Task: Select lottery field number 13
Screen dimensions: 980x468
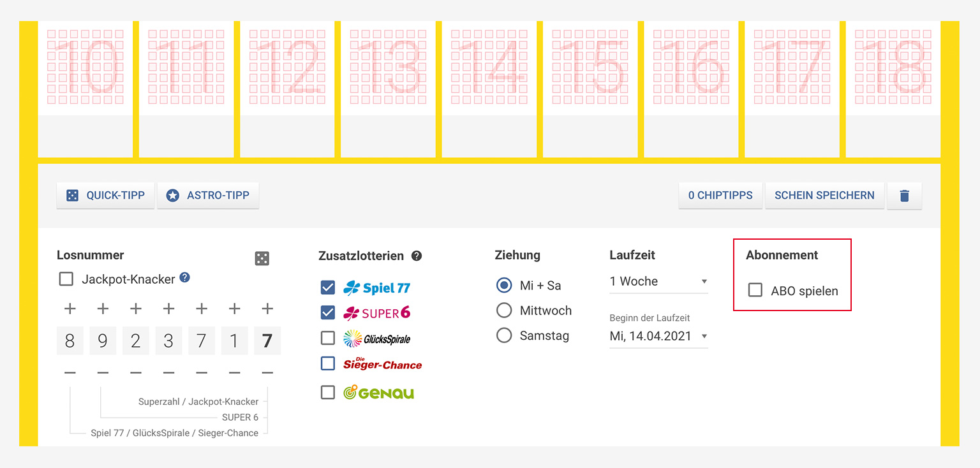Action: tap(388, 89)
